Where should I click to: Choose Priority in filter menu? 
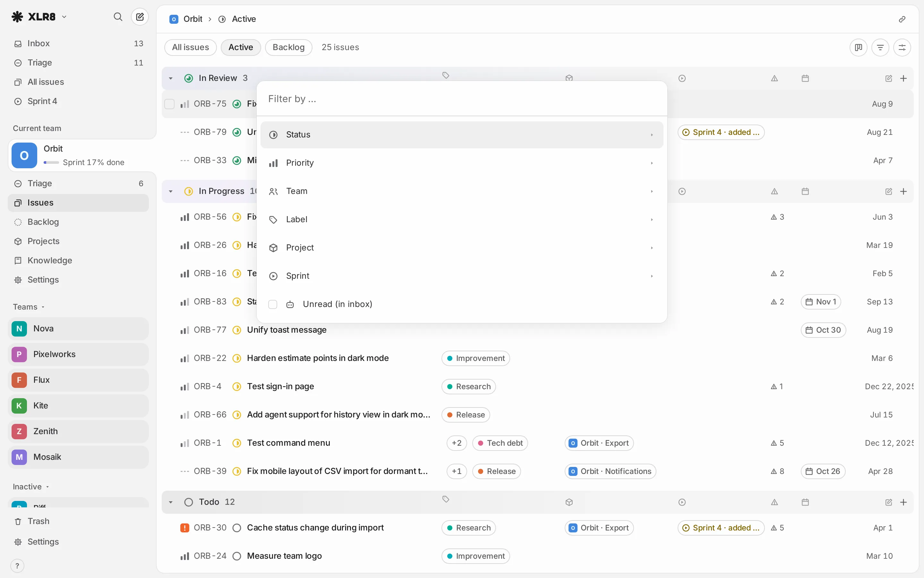(x=462, y=163)
